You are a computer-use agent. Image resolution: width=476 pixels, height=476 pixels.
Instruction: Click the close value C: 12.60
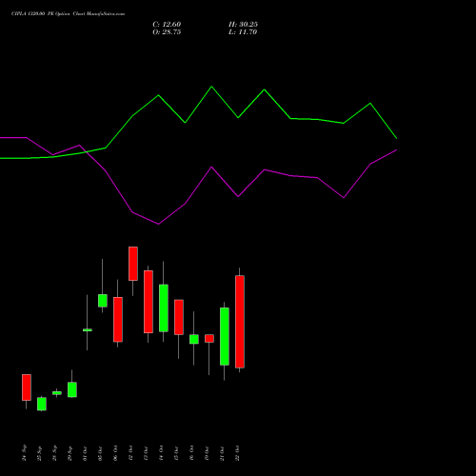tap(167, 25)
